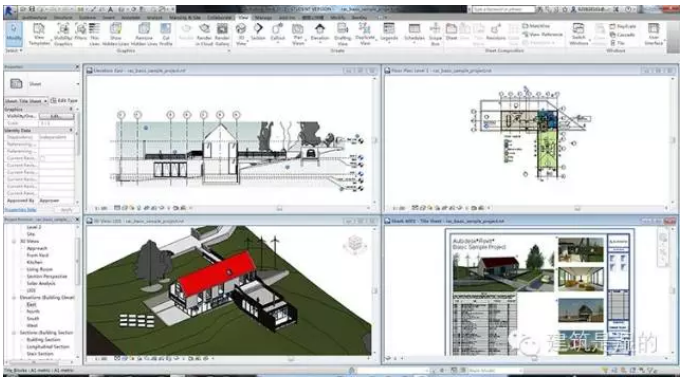Open View Templates in the ribbon
Image resolution: width=690 pixels, height=383 pixels.
[x=39, y=34]
